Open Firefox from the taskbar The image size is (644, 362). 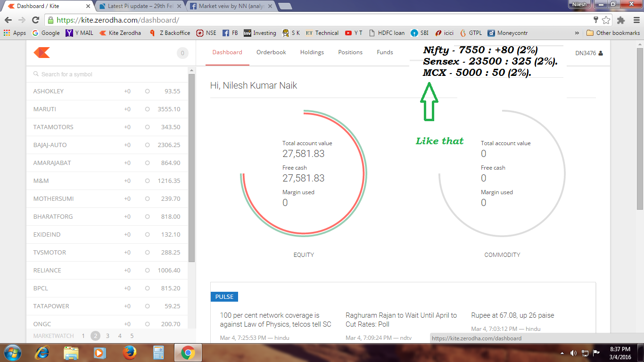coord(129,353)
